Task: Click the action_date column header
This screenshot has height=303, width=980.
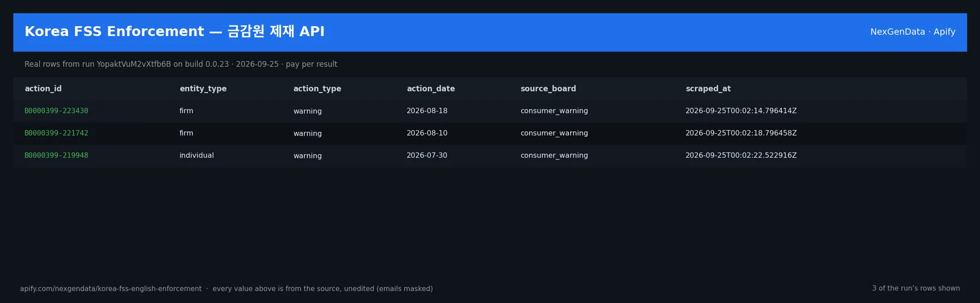Action: pyautogui.click(x=431, y=88)
